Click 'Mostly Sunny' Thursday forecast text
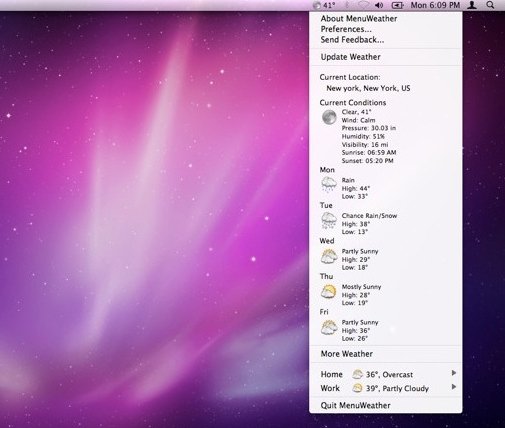505x428 pixels. (x=361, y=287)
